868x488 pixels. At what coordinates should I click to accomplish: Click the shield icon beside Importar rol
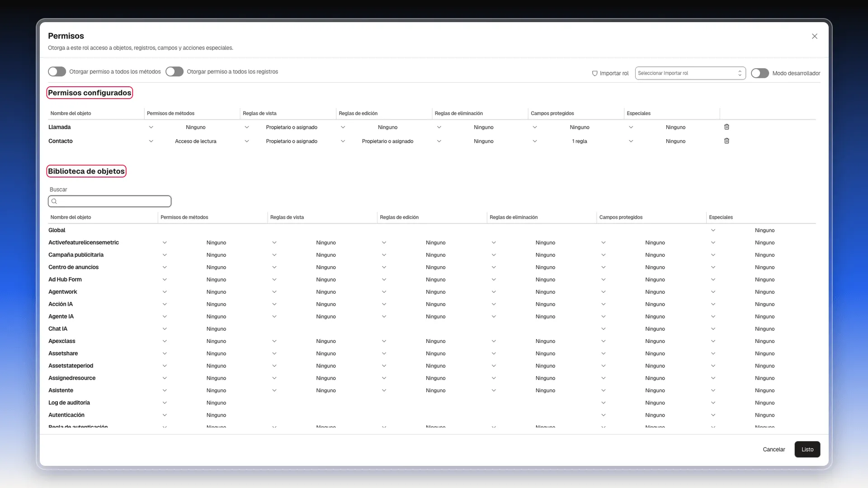(594, 73)
